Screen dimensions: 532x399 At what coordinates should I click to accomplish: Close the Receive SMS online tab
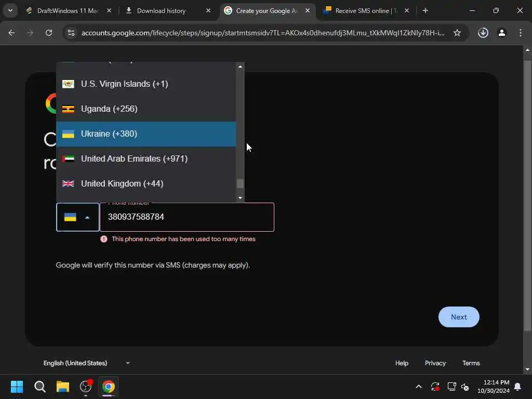[407, 11]
